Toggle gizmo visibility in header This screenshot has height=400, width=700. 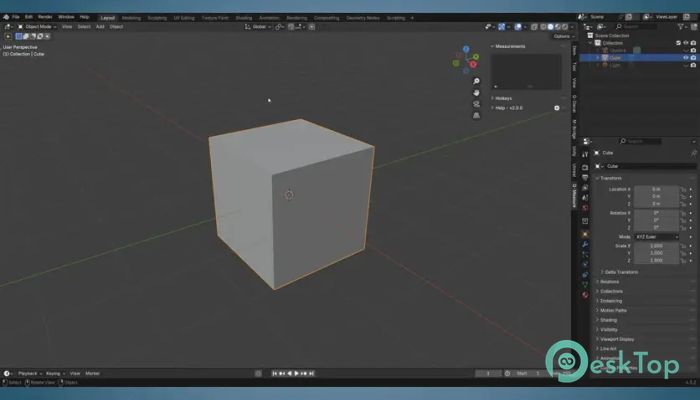[x=501, y=27]
